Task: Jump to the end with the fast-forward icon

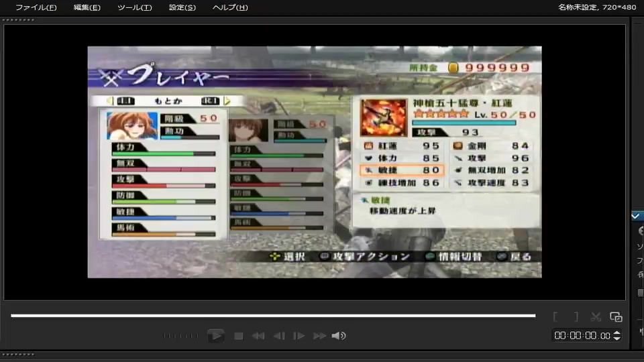Action: click(x=319, y=336)
